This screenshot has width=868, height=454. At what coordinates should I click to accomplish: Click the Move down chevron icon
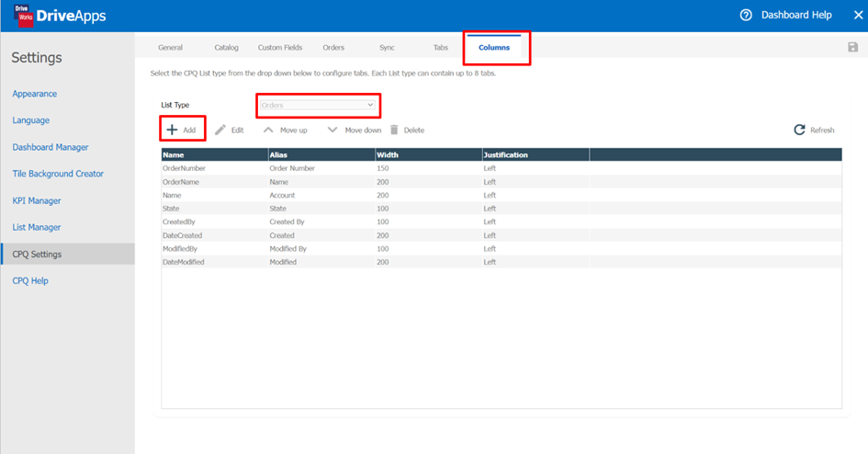(x=333, y=130)
